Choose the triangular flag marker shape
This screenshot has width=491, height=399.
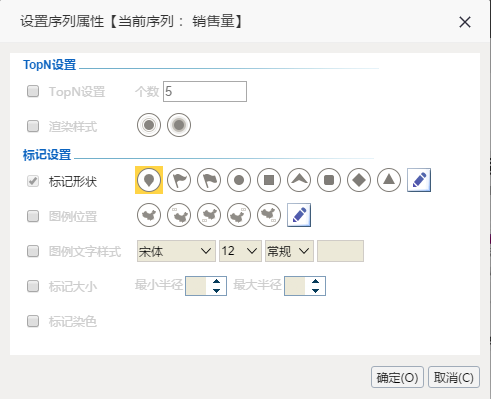coord(179,180)
